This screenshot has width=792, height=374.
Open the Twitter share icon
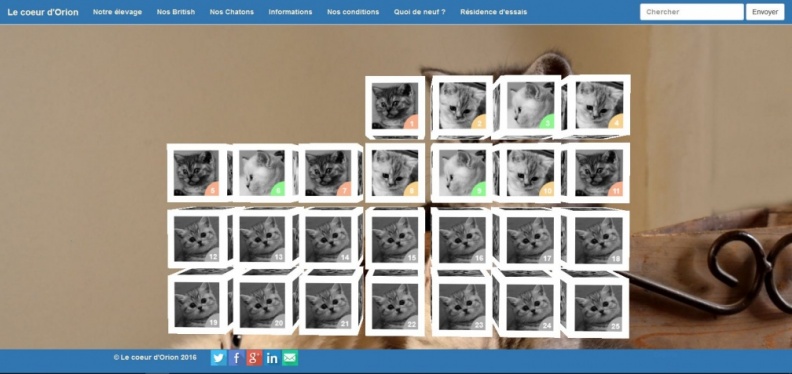pyautogui.click(x=218, y=358)
